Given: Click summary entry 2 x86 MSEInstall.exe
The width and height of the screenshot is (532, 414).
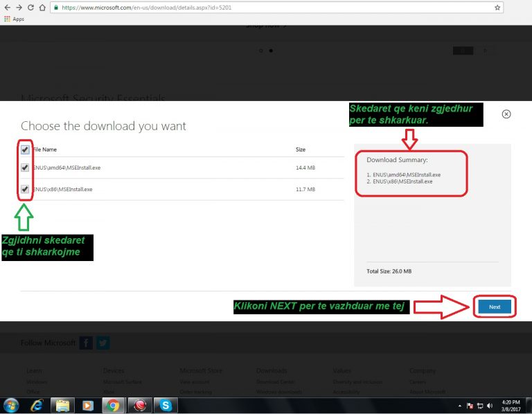Looking at the screenshot, I should (399, 181).
